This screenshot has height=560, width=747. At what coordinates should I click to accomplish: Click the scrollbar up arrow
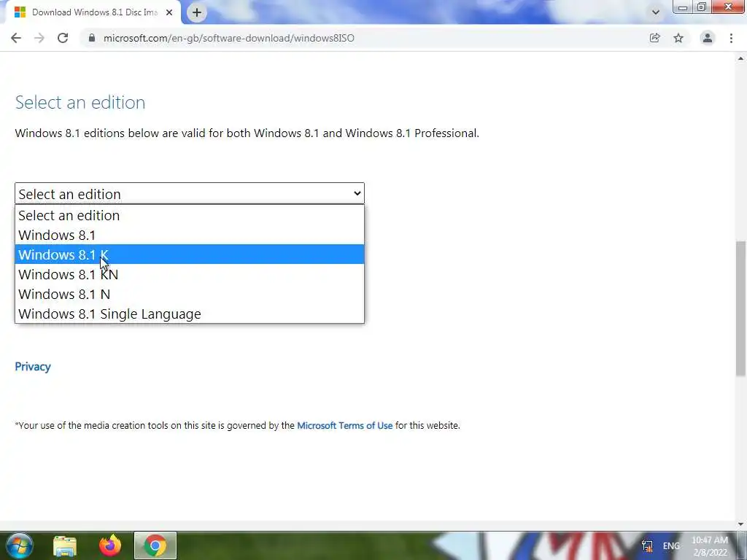tap(741, 58)
